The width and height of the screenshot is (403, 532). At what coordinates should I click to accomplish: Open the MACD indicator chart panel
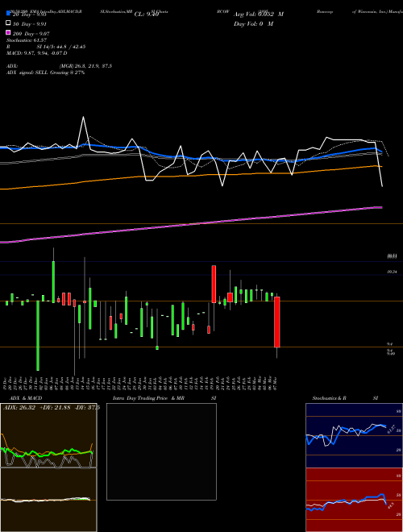pyautogui.click(x=48, y=500)
